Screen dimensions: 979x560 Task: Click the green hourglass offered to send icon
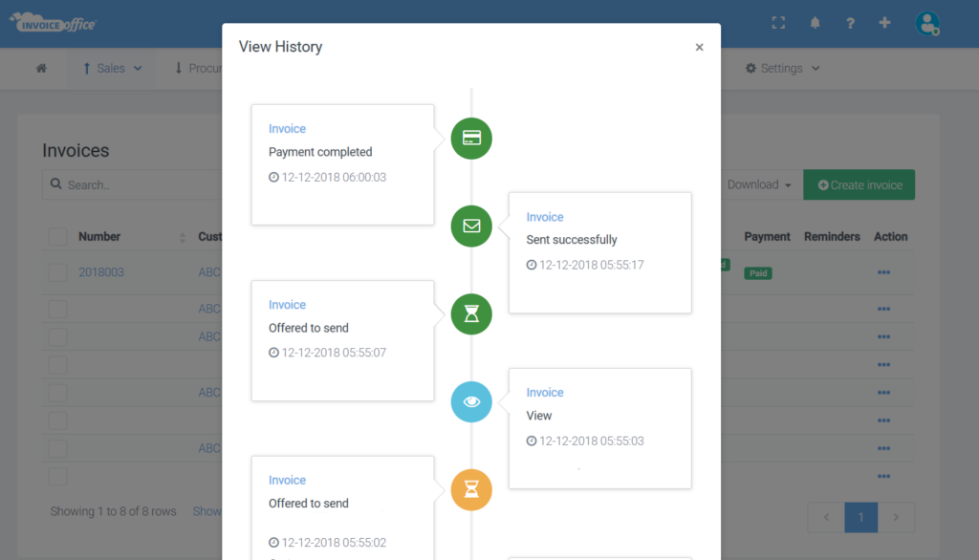(x=471, y=314)
